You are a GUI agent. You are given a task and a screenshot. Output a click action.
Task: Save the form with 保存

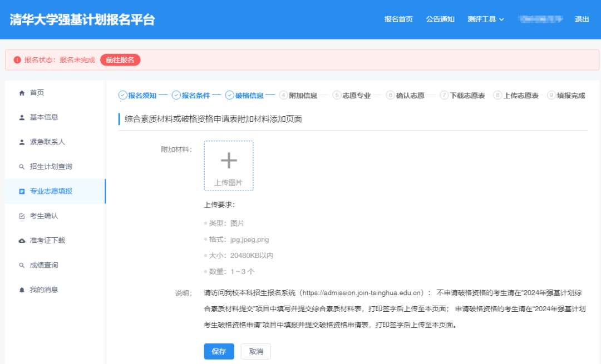[x=219, y=351]
